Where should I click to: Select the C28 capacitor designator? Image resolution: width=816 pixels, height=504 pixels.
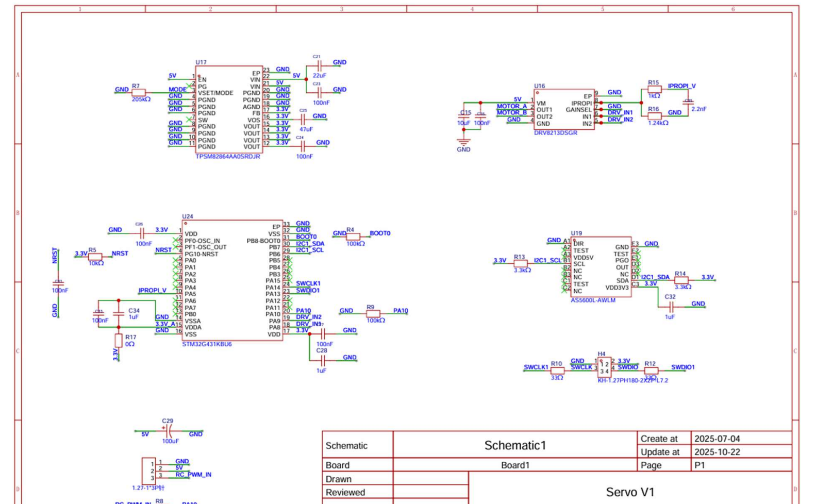pyautogui.click(x=321, y=350)
